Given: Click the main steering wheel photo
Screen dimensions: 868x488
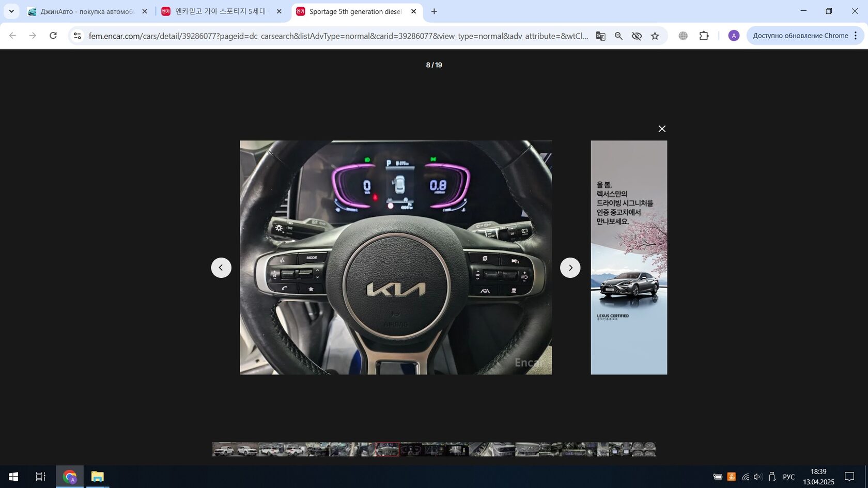Looking at the screenshot, I should [x=396, y=258].
